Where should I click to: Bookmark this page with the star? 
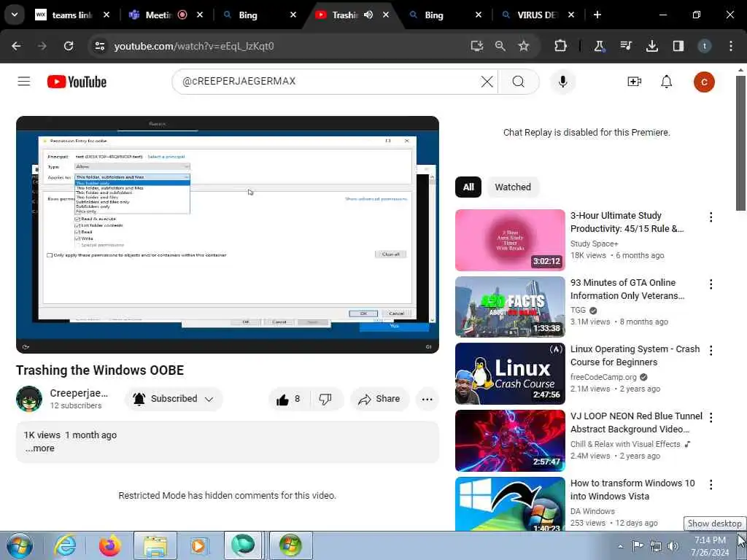tap(524, 46)
